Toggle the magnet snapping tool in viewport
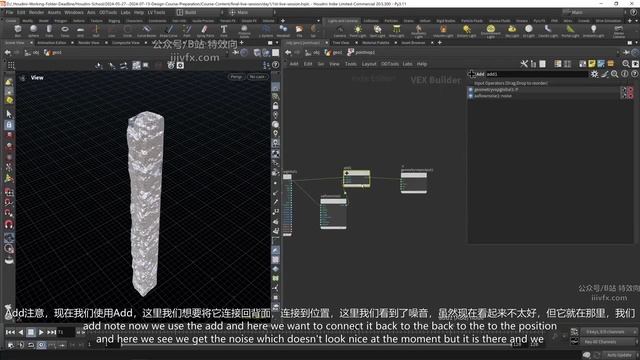 pyautogui.click(x=9, y=224)
